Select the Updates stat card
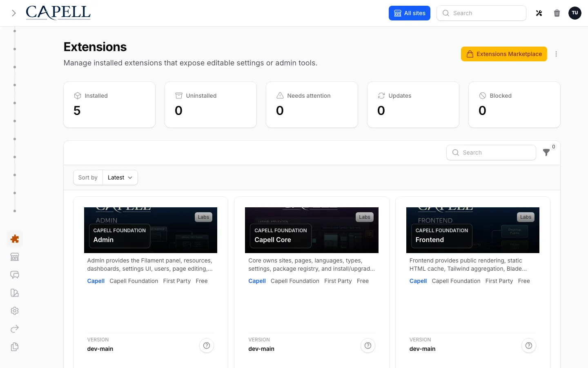 pos(413,105)
